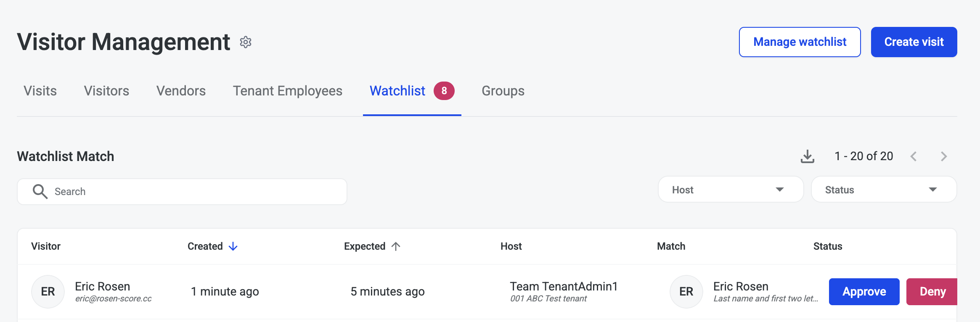Switch to the Tenant Employees tab
Image resolution: width=980 pixels, height=322 pixels.
coord(288,91)
